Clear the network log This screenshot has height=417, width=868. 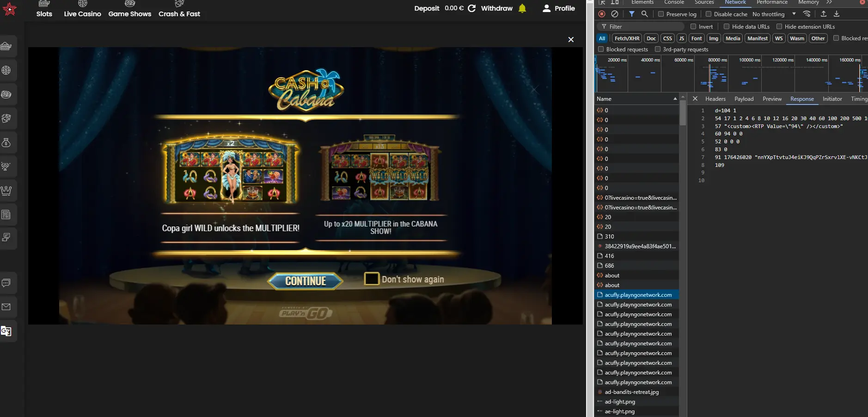[x=615, y=14]
